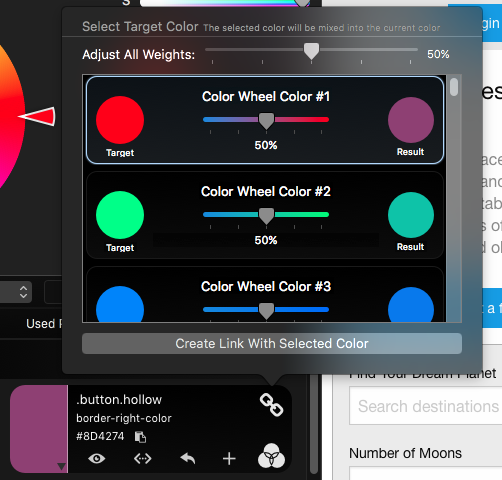Copy the #8D4274 hex value via clipboard icon

[x=140, y=437]
